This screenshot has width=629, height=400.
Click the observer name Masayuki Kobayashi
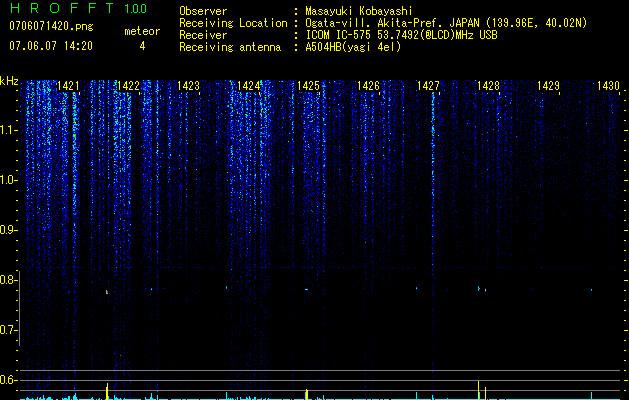359,11
